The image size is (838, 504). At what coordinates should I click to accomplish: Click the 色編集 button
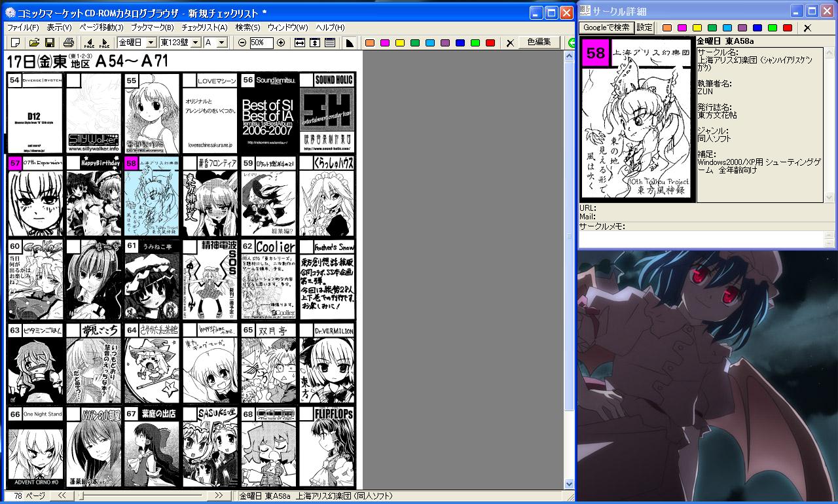coord(539,43)
